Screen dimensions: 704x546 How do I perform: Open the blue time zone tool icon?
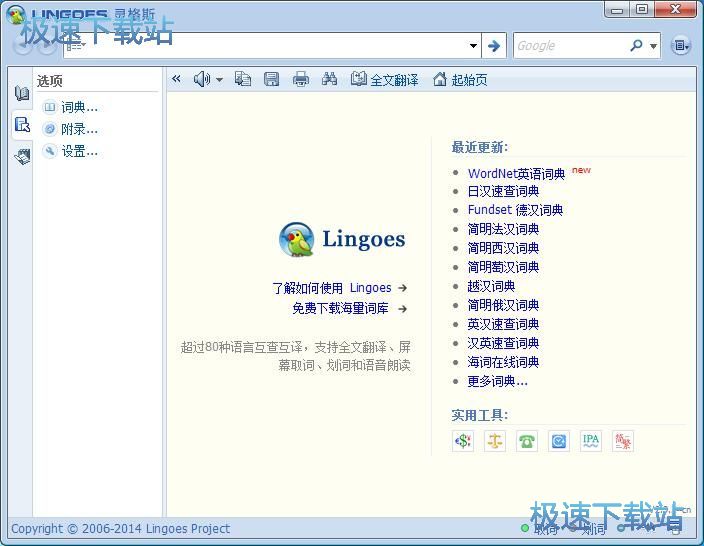[x=559, y=441]
